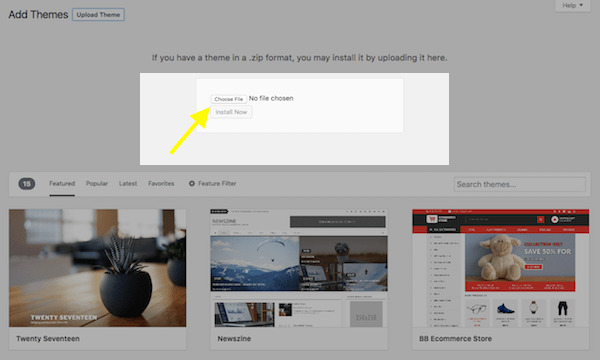Click the Install Now button

click(x=231, y=112)
